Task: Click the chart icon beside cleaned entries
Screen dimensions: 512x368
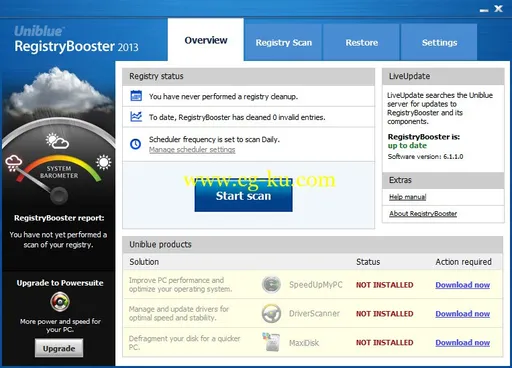Action: (136, 117)
